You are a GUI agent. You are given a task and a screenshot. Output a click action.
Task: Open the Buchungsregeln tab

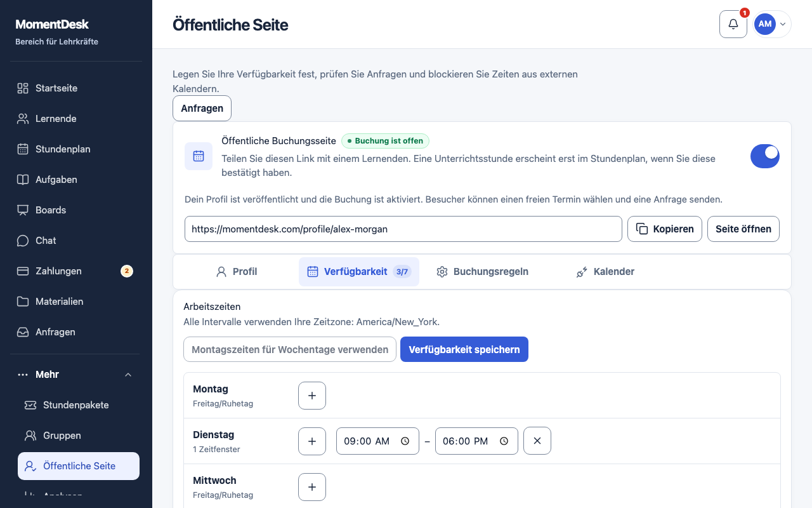482,272
